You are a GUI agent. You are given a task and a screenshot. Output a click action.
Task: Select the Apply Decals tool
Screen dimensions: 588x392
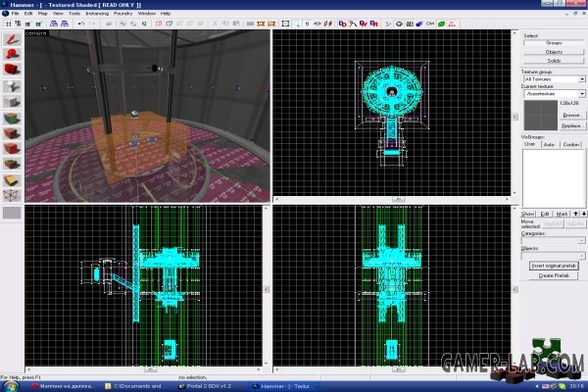point(12,149)
